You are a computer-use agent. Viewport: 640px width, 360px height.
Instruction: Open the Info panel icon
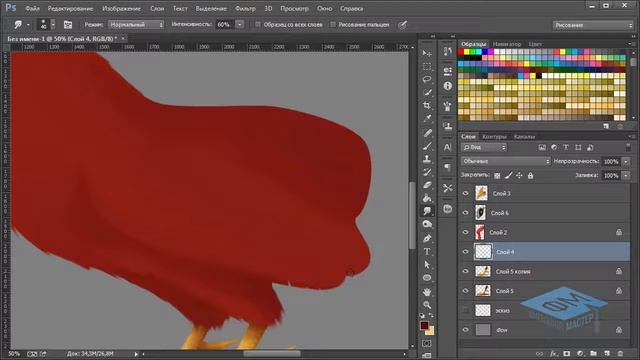coord(448,86)
